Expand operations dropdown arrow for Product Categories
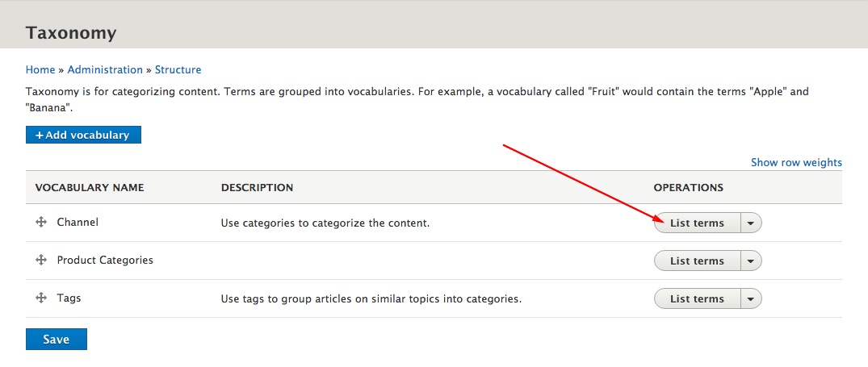 751,261
